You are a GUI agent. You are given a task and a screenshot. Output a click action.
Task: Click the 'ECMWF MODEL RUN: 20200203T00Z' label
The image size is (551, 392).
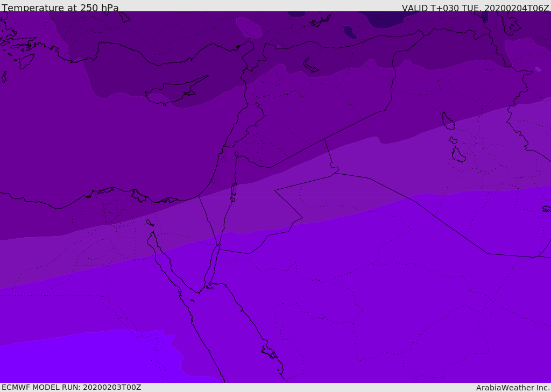72,387
